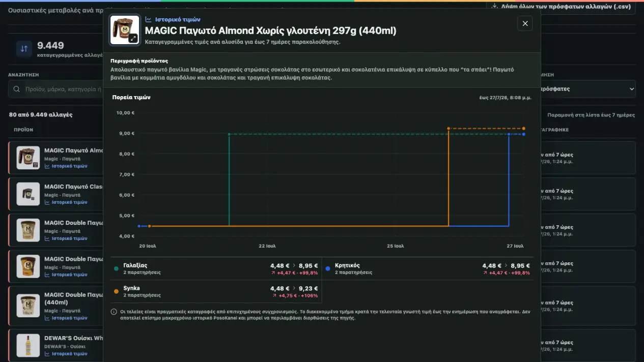This screenshot has width=644, height=362.
Task: Click the MAGIC Παγωτό Classic product thumbnail
Action: point(28,194)
